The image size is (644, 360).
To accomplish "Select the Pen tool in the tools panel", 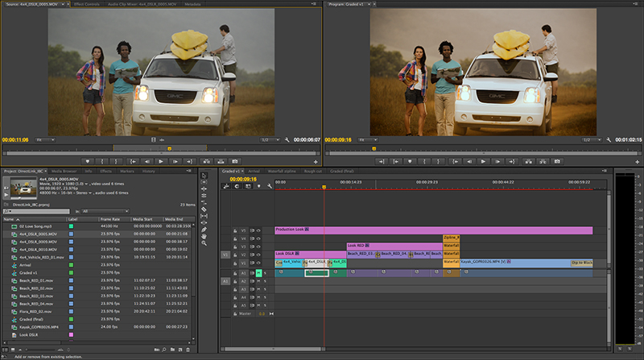I will tap(204, 230).
